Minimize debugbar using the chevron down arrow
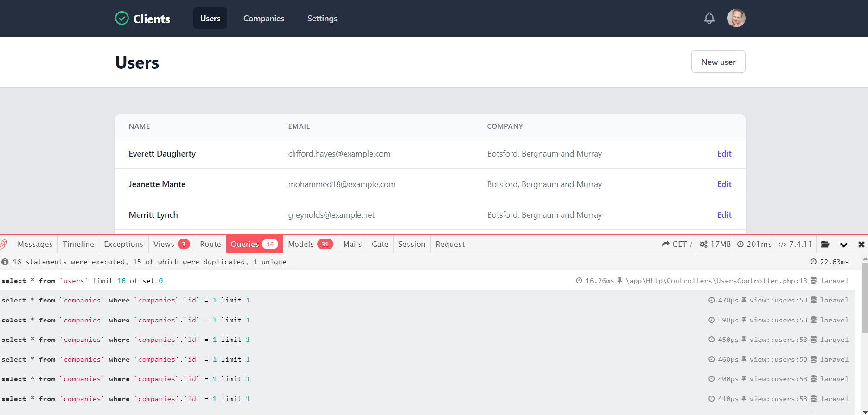Screen dimensions: 868x415 pos(843,245)
